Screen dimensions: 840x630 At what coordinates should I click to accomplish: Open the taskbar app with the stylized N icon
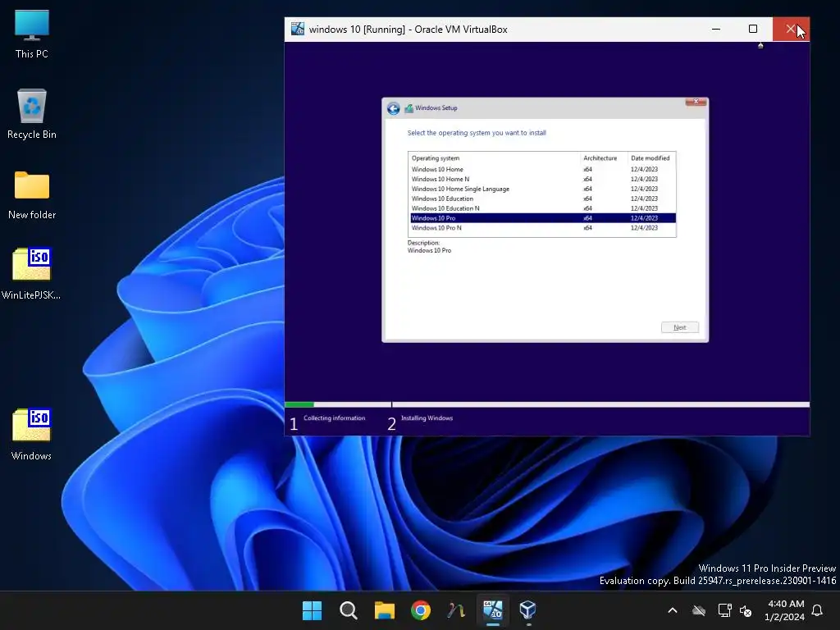tap(456, 610)
